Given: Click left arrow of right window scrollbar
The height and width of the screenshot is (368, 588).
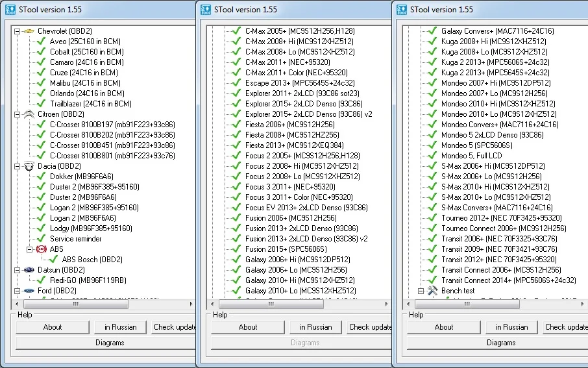Looking at the screenshot, I should click(x=408, y=304).
